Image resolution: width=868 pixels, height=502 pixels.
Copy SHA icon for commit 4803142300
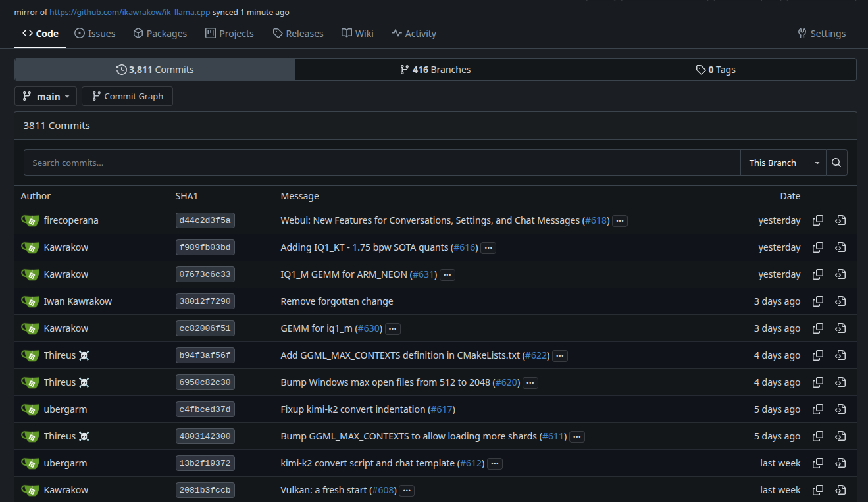[x=818, y=436]
